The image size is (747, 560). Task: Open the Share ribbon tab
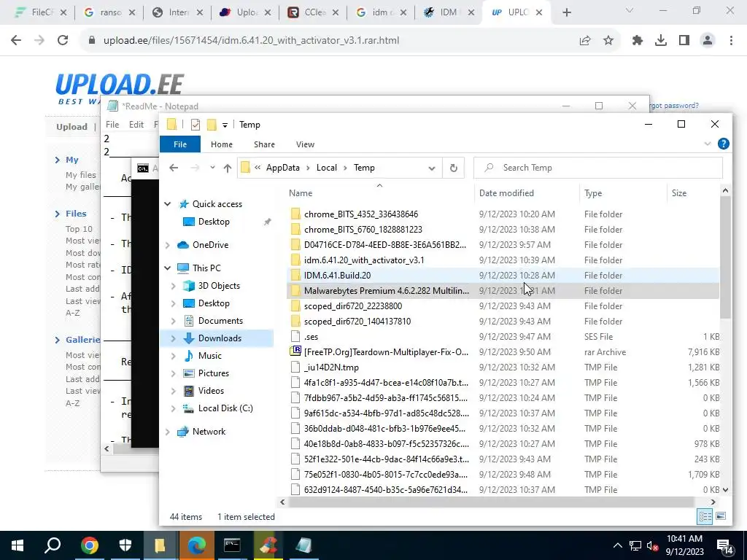[x=264, y=144]
